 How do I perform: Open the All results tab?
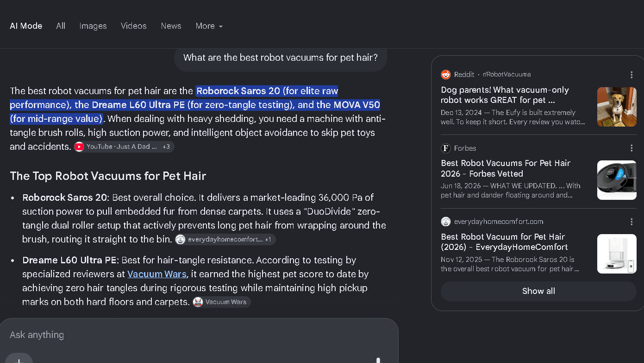point(61,26)
